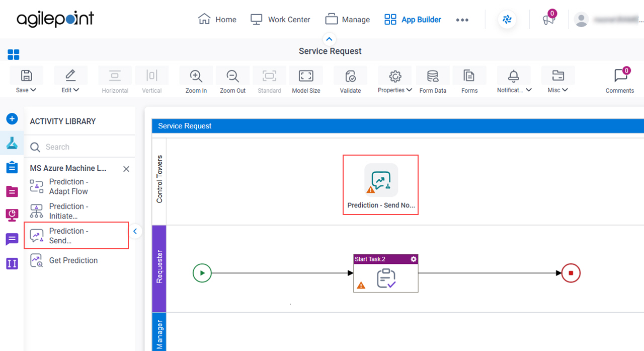The height and width of the screenshot is (351, 644).
Task: Select the flask activity library sidebar icon
Action: (x=12, y=143)
